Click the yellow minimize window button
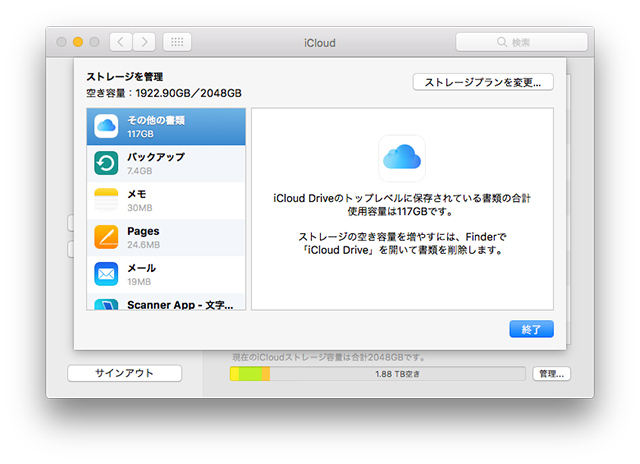The image size is (640, 464). pyautogui.click(x=78, y=42)
